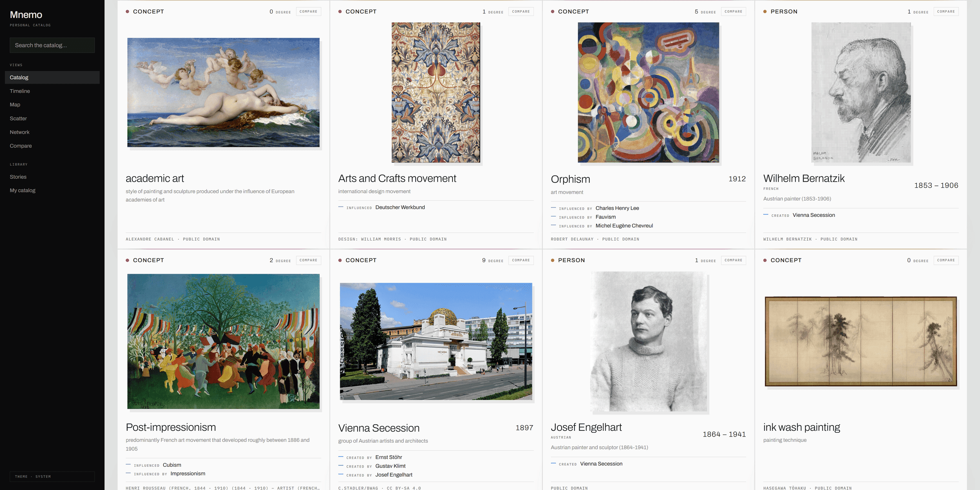This screenshot has height=490, width=980.
Task: Open the Deutscher Werkbund relation link
Action: tap(400, 207)
